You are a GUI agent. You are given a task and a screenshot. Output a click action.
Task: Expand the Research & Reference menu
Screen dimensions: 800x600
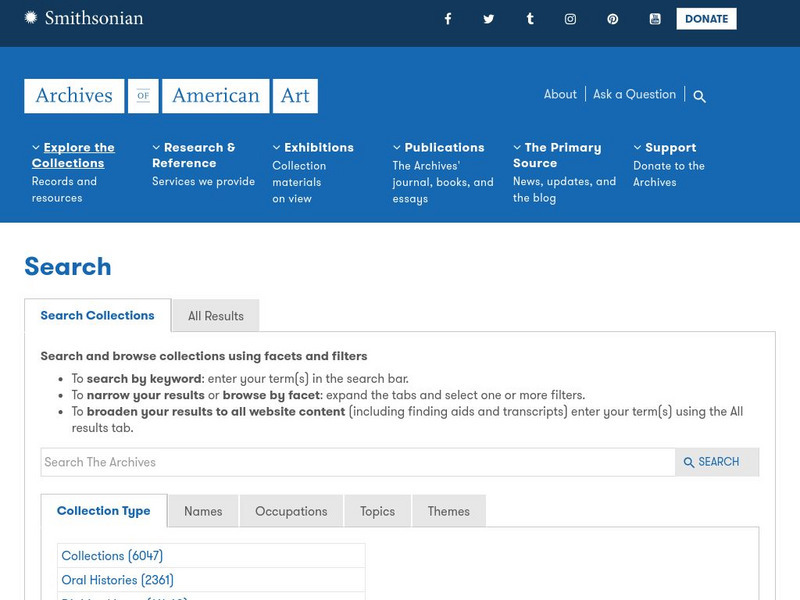(194, 155)
